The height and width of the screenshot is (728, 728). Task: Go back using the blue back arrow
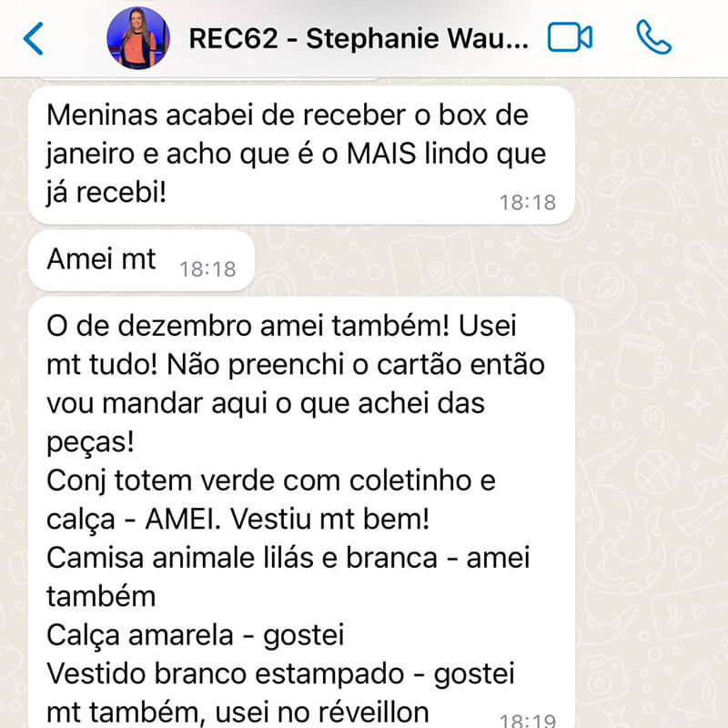(x=34, y=38)
